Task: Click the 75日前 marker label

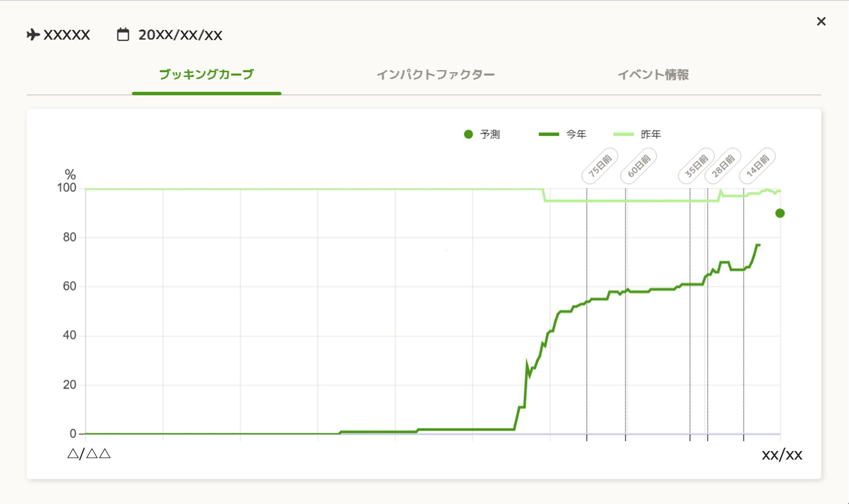Action: 600,166
